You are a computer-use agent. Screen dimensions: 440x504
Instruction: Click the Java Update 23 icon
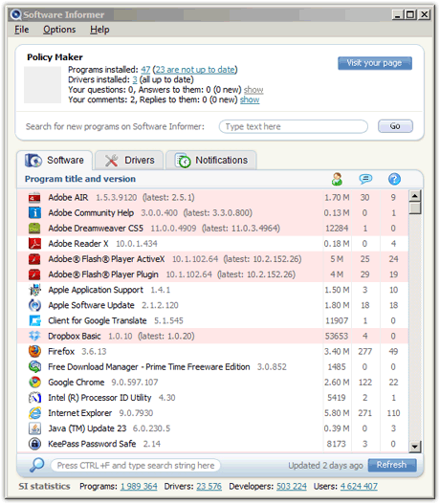tap(34, 428)
